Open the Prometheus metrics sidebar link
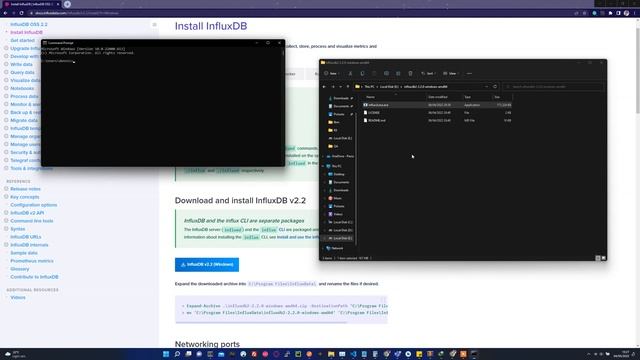Viewport: 640px width, 360px height. tap(32, 261)
